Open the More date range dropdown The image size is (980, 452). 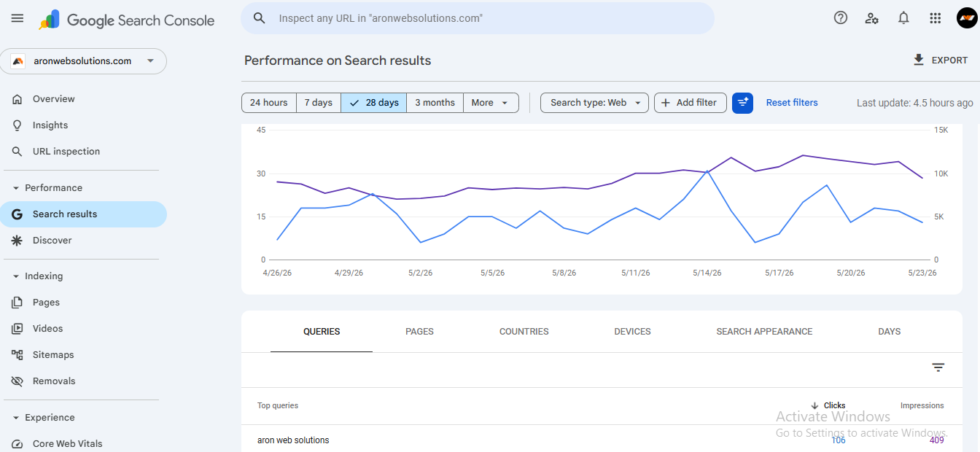491,103
